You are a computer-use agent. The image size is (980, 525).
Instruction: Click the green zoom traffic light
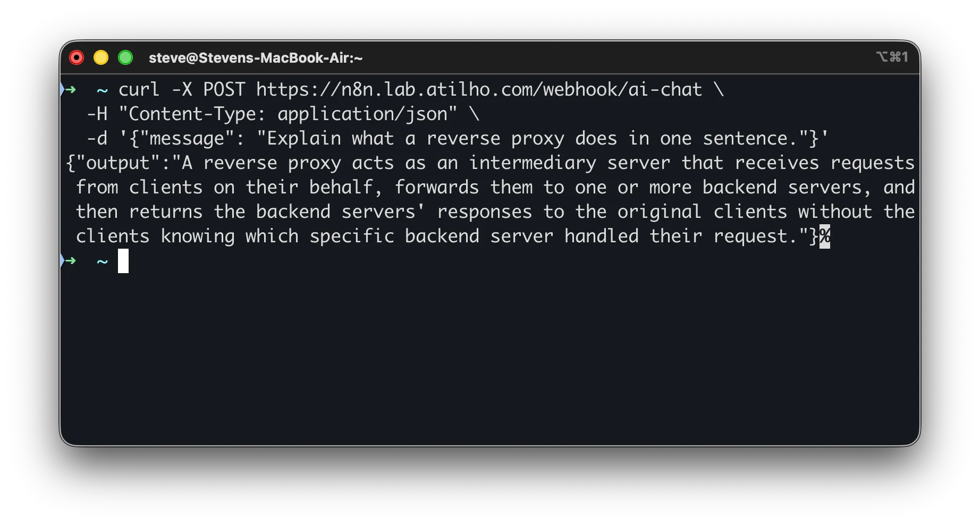coord(125,57)
